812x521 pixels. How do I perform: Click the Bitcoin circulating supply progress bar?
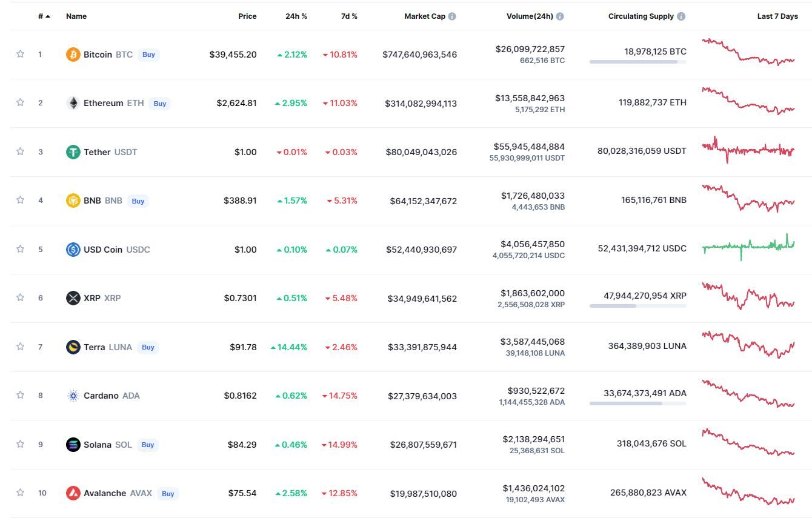[638, 62]
